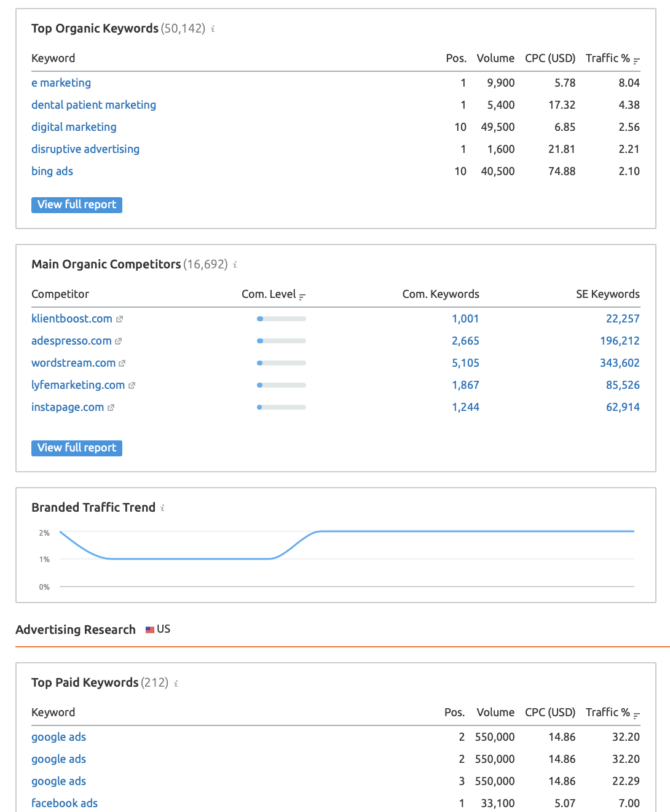Image resolution: width=670 pixels, height=812 pixels.
Task: Click info icon beside Main Organic Competitors
Action: (x=235, y=265)
